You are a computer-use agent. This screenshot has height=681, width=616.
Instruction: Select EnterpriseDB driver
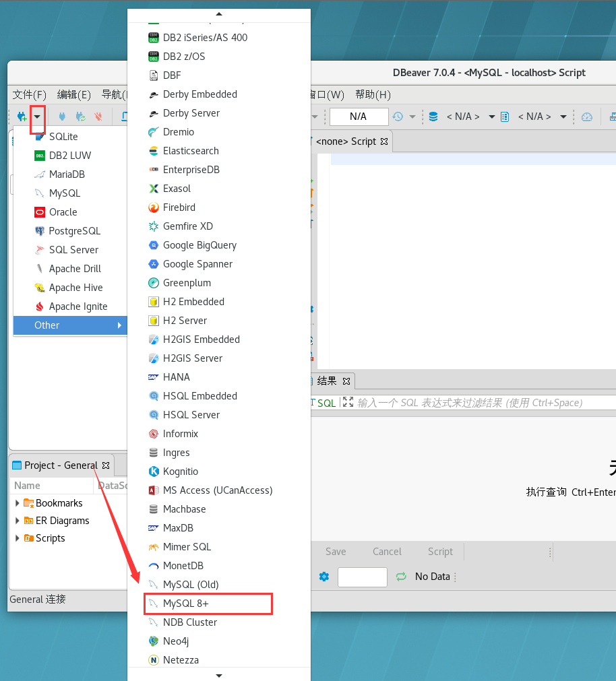point(219,170)
